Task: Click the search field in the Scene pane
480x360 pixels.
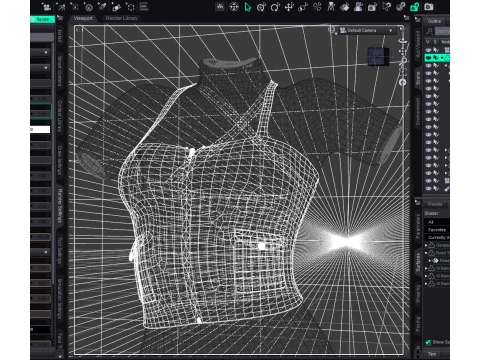Action: pyautogui.click(x=442, y=31)
